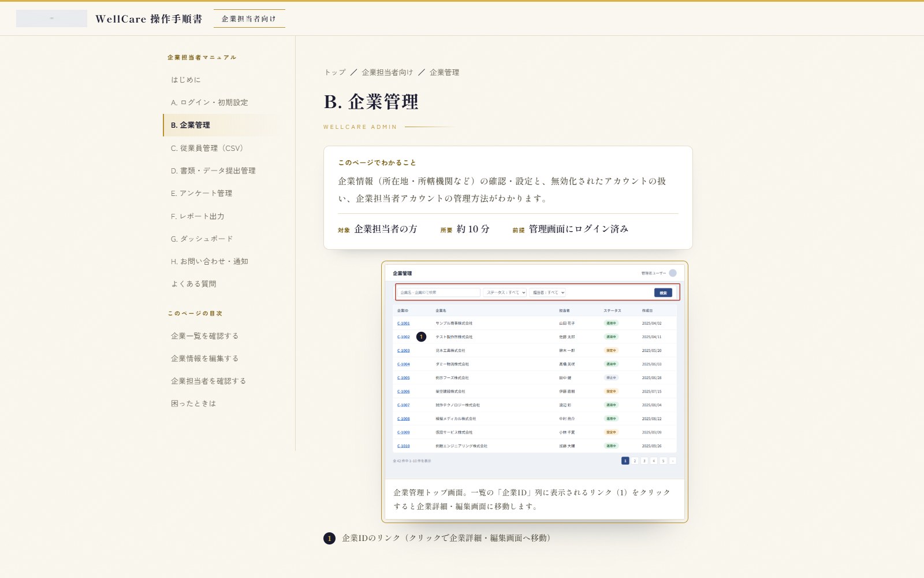Click the next-page arrow in pagination

tap(673, 461)
